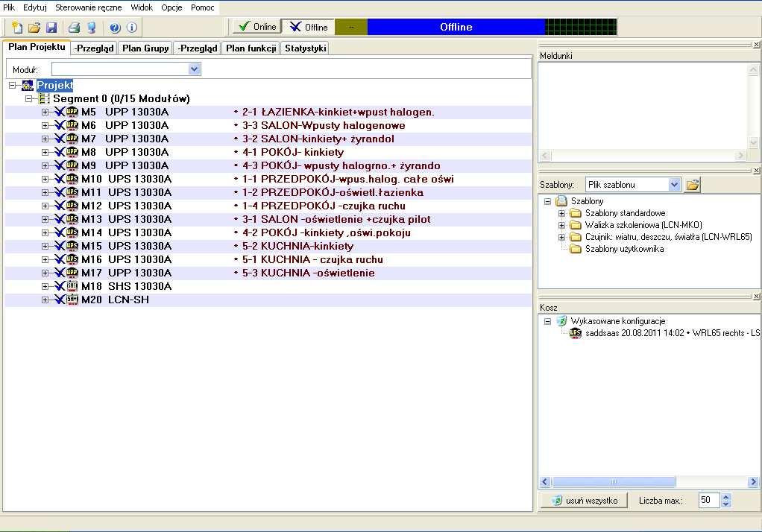Click the Projekt root icon in the tree
Screen dimensions: 762x532
pos(28,86)
